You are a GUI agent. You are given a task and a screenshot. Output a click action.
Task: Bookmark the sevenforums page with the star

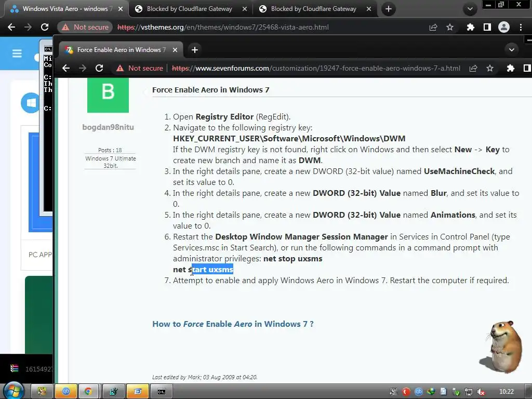(490, 68)
